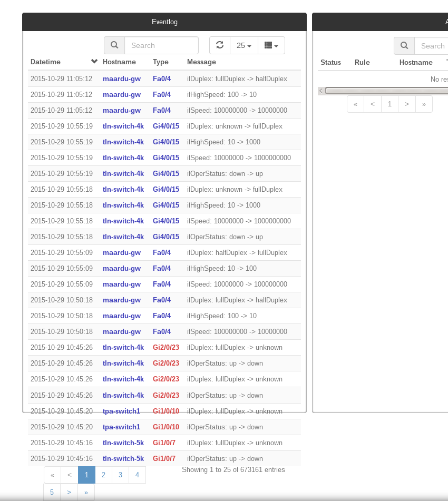Click the Eventlog search magnifier icon
The height and width of the screenshot is (501, 448).
[x=114, y=45]
